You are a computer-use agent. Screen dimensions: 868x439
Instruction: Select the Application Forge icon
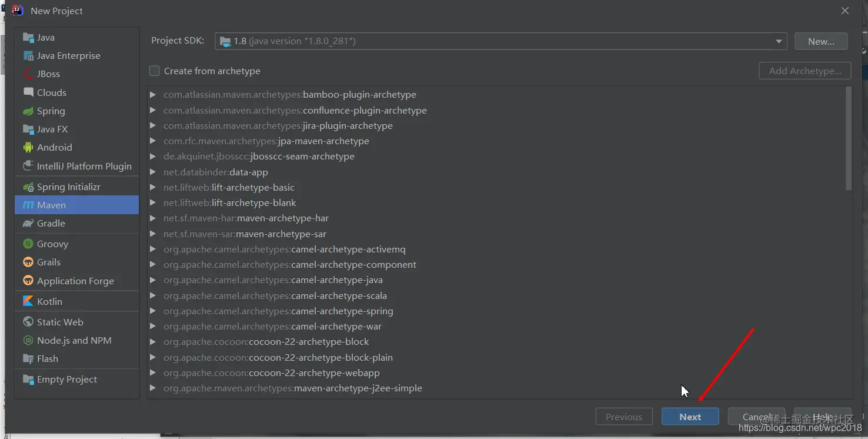[28, 281]
